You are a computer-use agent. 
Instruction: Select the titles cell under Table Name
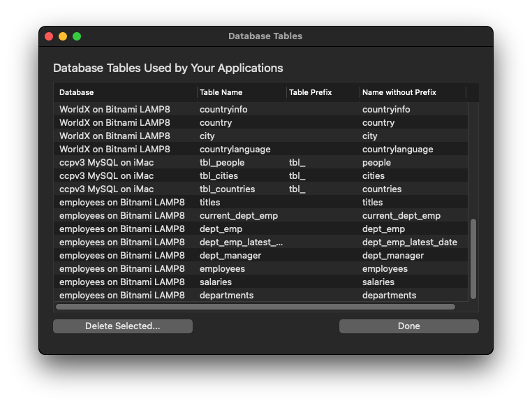209,203
